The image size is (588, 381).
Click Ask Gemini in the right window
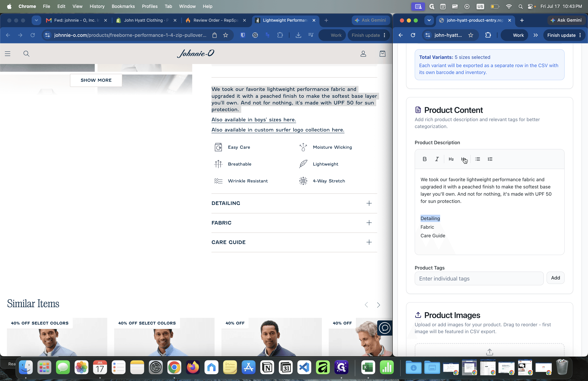[566, 20]
